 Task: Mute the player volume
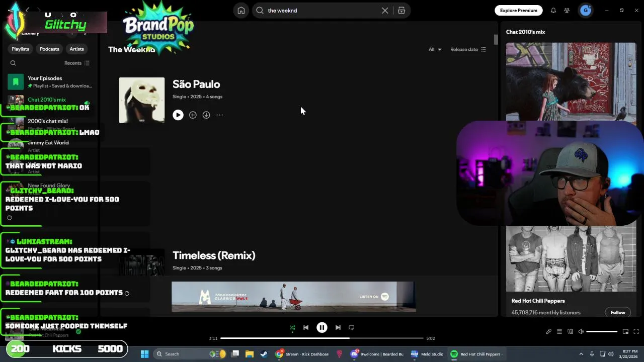pos(581,332)
